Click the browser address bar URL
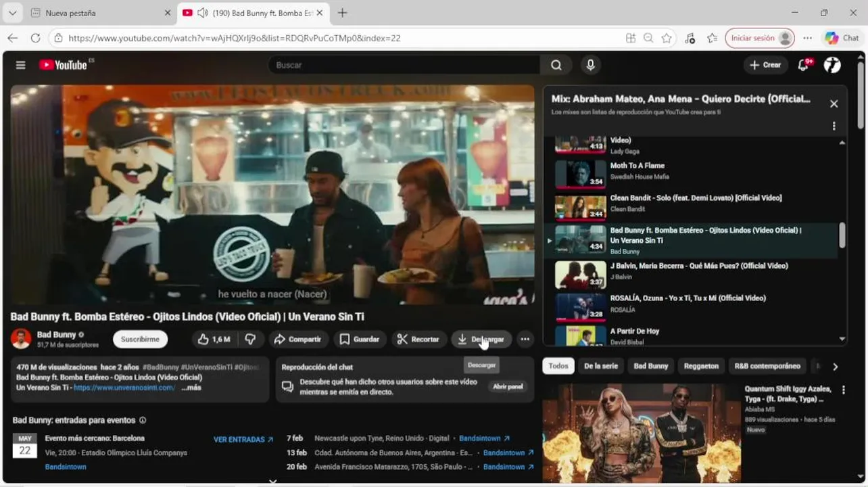The image size is (868, 487). click(235, 38)
